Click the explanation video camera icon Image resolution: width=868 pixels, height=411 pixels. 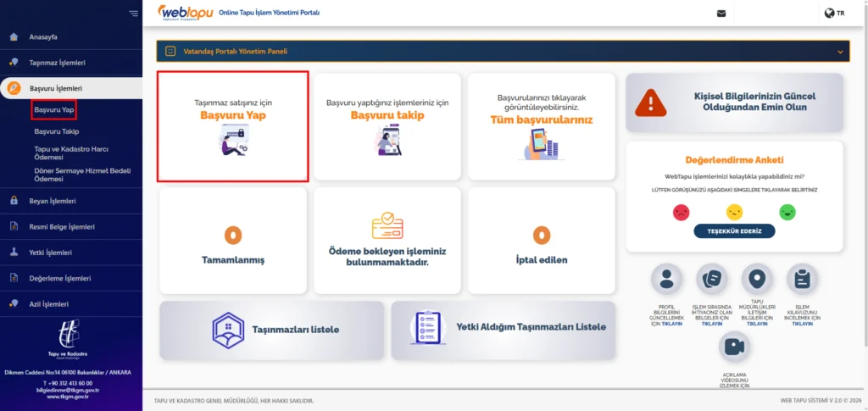[734, 347]
